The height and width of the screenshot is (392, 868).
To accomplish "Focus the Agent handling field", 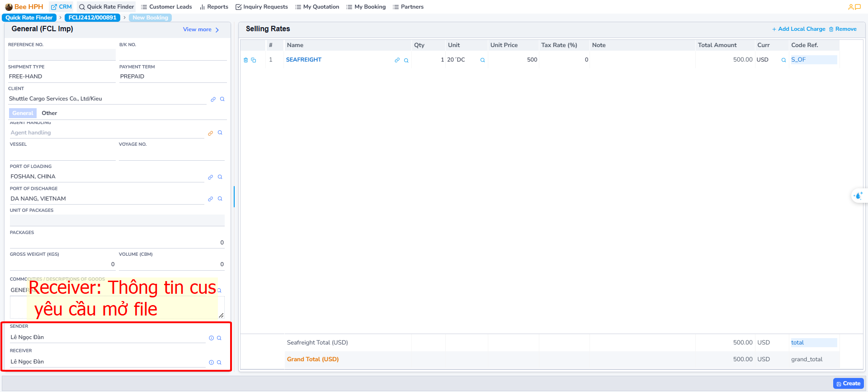I will [107, 133].
